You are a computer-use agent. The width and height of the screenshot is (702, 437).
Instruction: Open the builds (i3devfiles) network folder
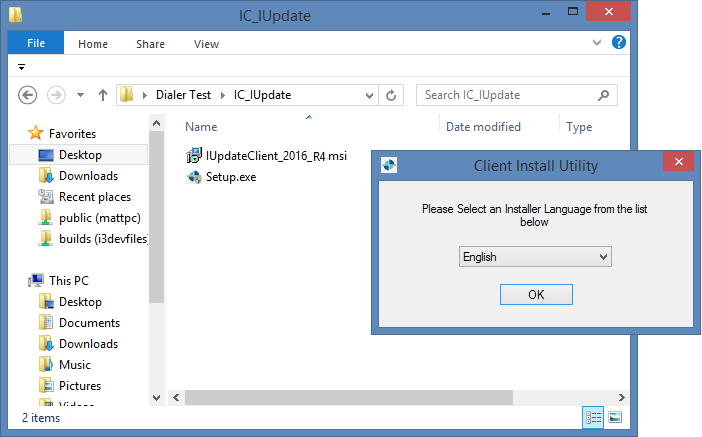(103, 239)
